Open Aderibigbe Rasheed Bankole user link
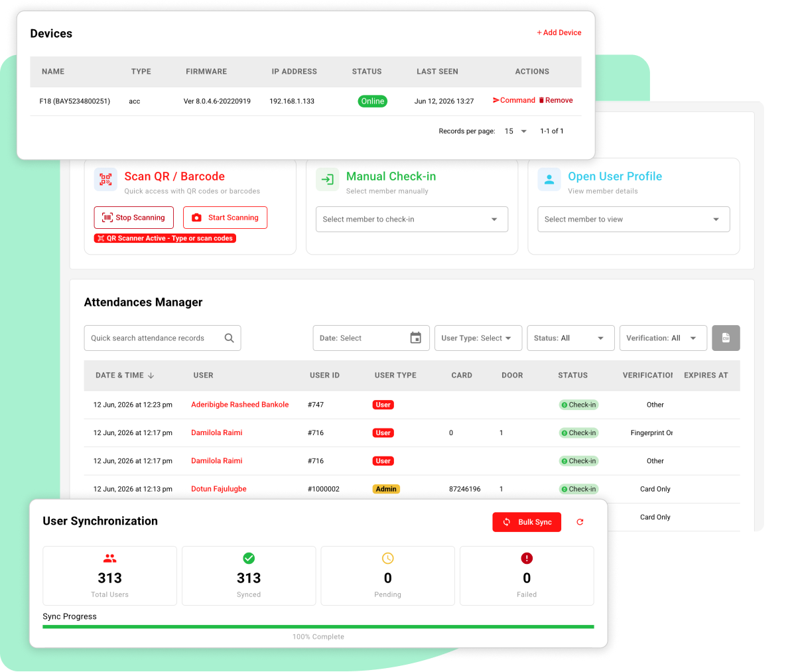Image resolution: width=796 pixels, height=672 pixels. pos(240,405)
